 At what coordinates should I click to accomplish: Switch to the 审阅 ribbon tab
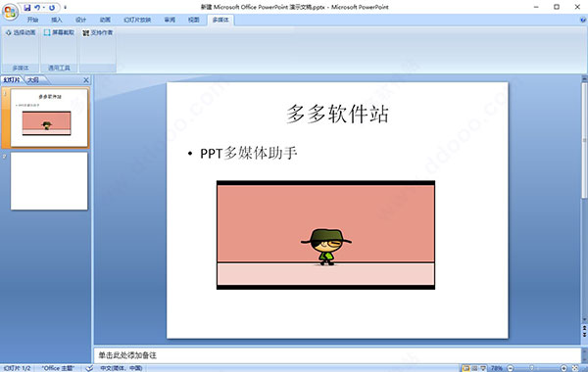pos(170,20)
